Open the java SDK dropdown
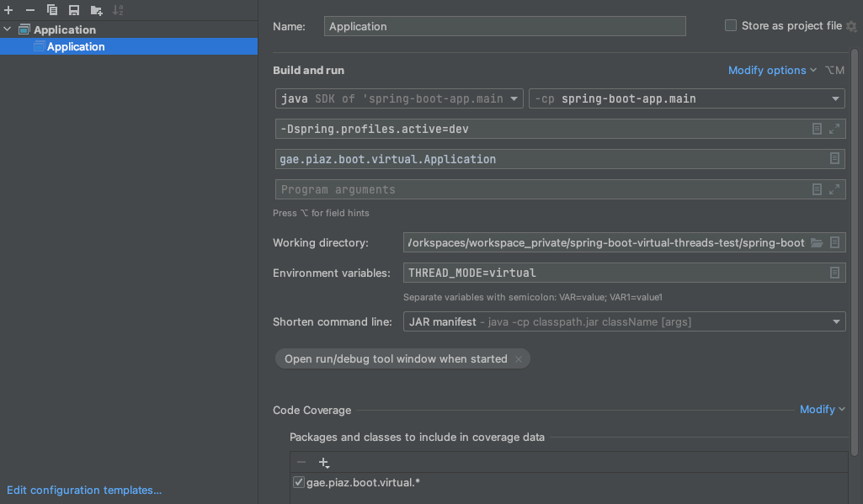Viewport: 863px width, 504px height. pyautogui.click(x=399, y=98)
